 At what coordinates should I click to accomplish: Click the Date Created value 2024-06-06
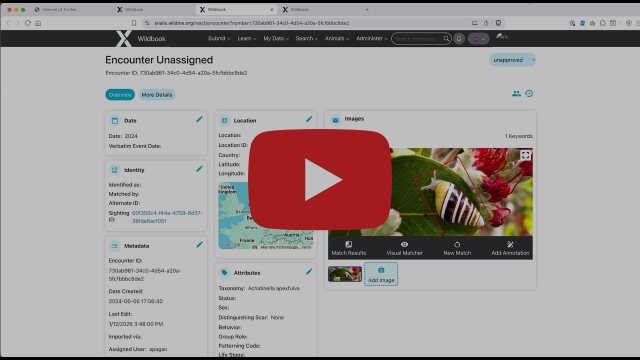click(x=136, y=301)
